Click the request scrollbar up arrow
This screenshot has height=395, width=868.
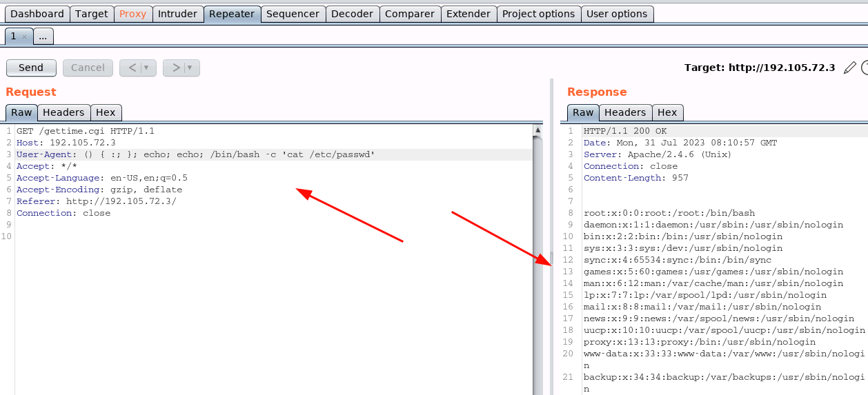click(538, 130)
